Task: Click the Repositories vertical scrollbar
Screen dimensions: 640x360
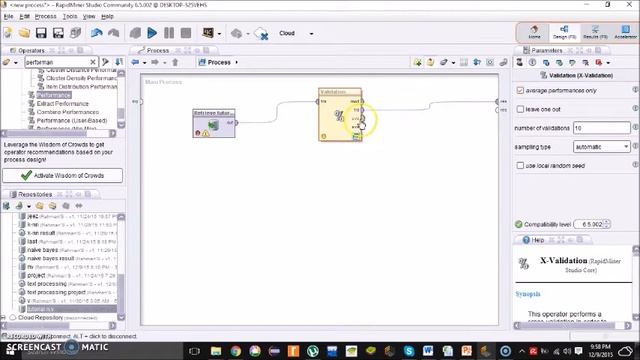Action: click(x=121, y=267)
